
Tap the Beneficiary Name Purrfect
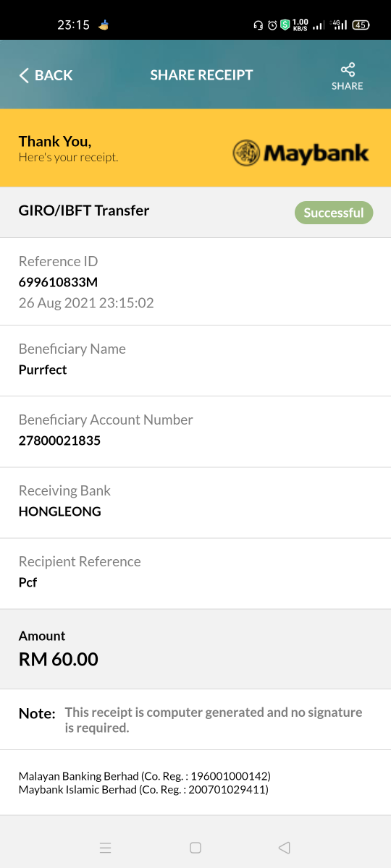pos(43,370)
